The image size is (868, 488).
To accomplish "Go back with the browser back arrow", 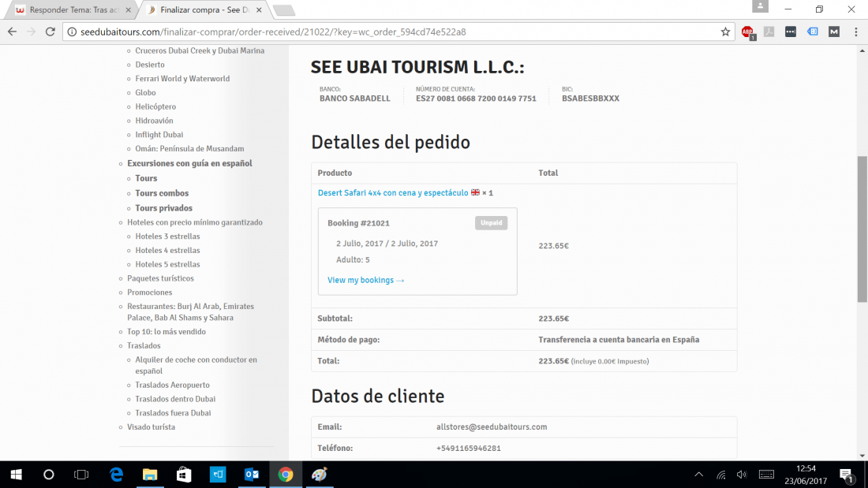I will coord(12,32).
